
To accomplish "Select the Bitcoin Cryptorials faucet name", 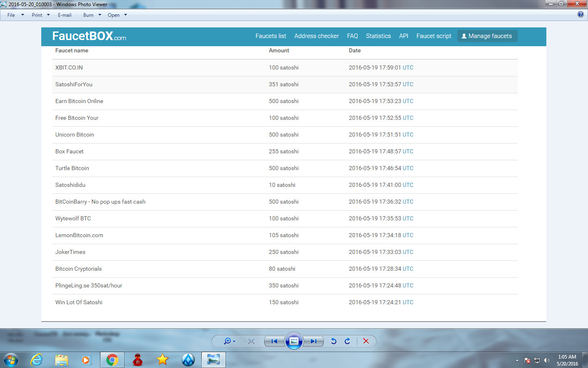I will tap(78, 269).
